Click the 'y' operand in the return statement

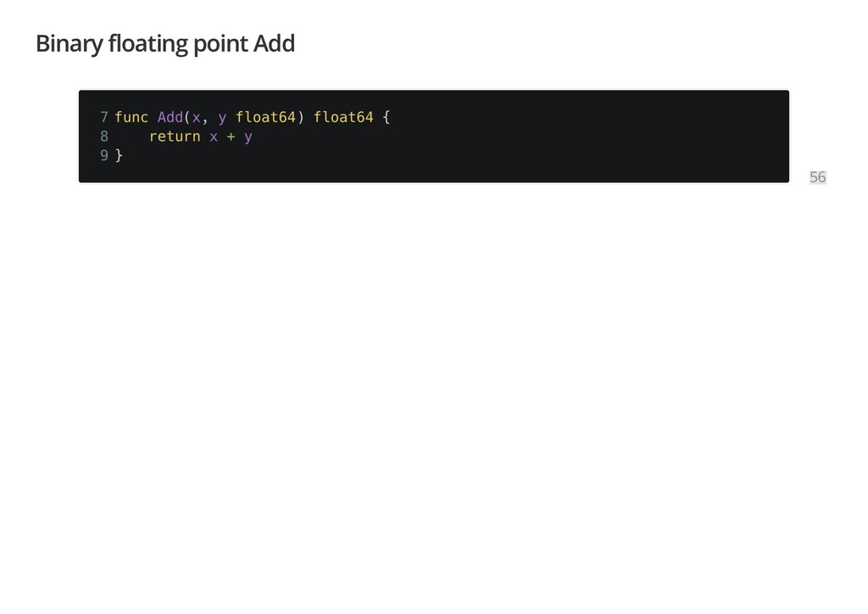coord(248,137)
